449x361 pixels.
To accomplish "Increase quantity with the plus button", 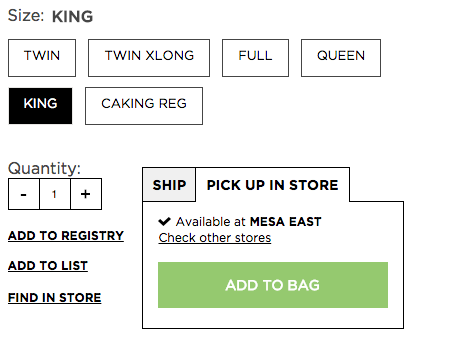I will tap(86, 194).
